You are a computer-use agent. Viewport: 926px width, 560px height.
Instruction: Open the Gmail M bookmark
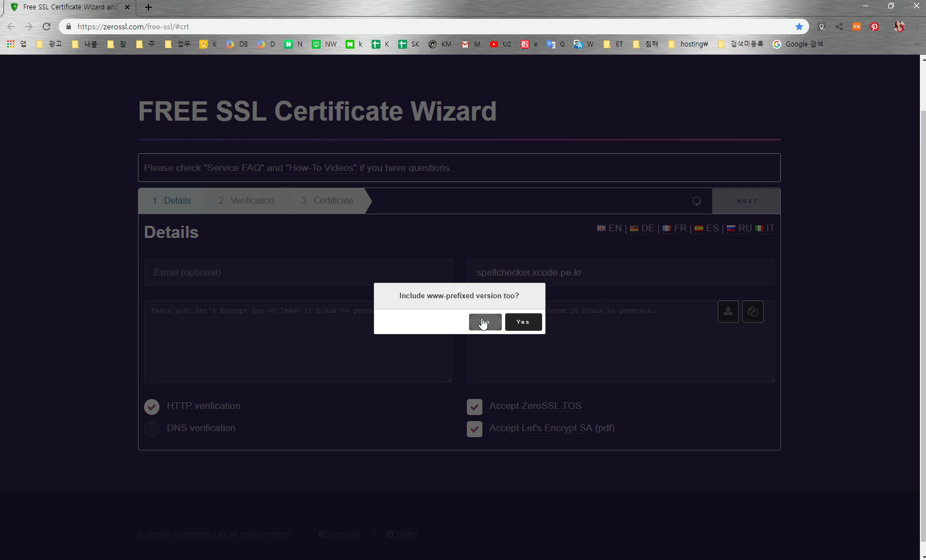click(x=471, y=44)
